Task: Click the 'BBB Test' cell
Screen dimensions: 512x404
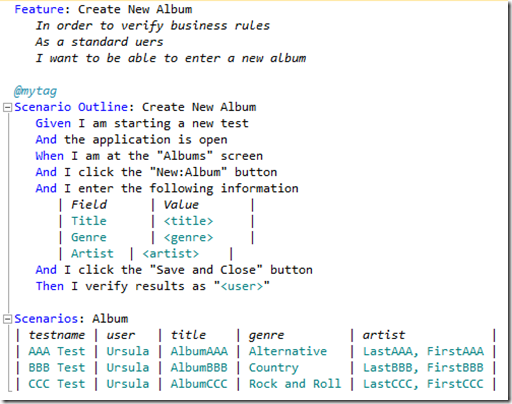Action: click(57, 368)
